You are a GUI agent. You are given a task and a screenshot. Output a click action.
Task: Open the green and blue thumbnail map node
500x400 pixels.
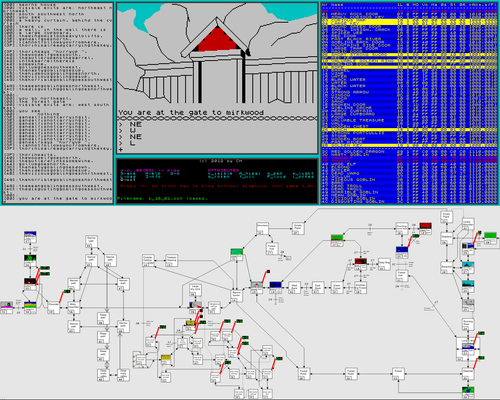tap(468, 390)
